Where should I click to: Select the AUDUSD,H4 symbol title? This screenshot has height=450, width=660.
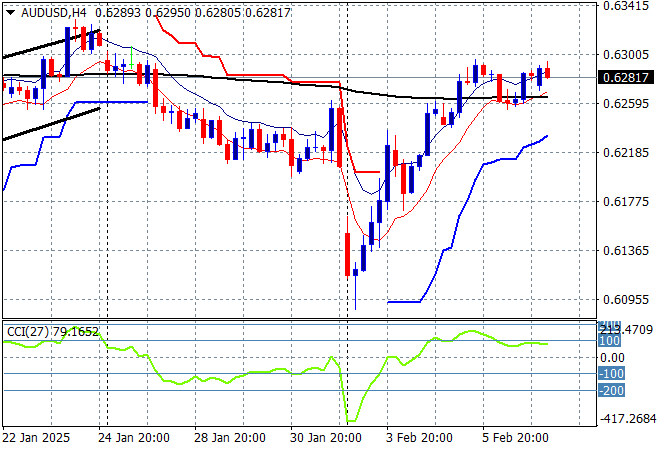tap(54, 13)
